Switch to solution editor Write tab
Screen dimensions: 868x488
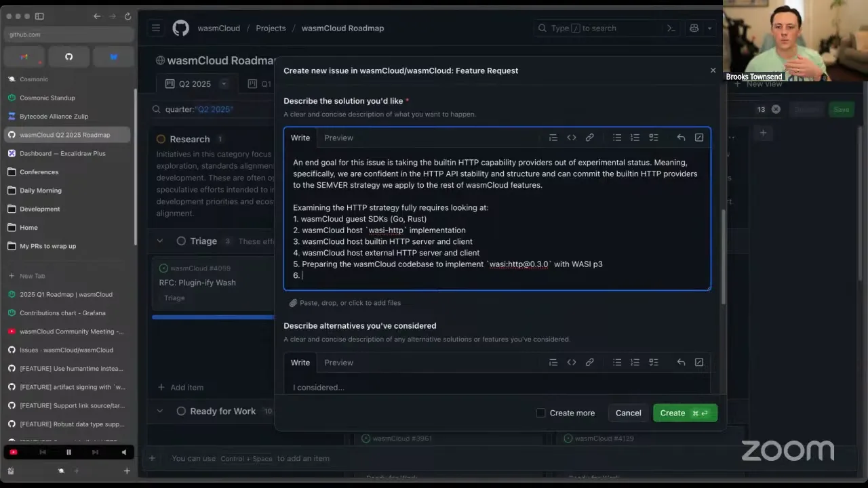pos(300,138)
